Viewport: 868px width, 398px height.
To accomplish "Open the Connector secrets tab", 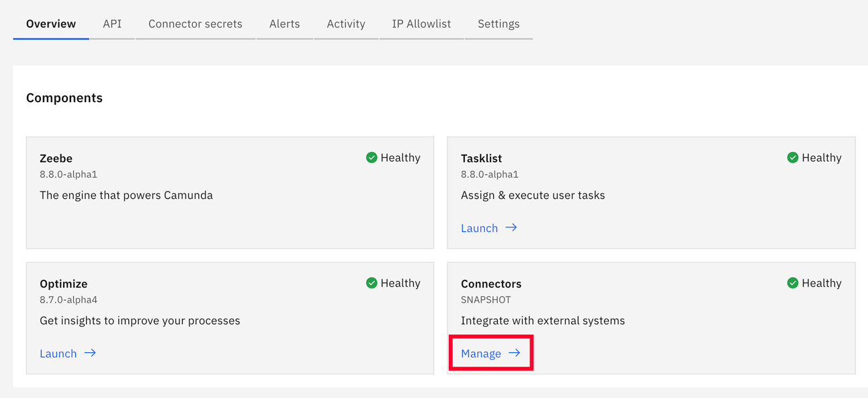I will pyautogui.click(x=195, y=24).
